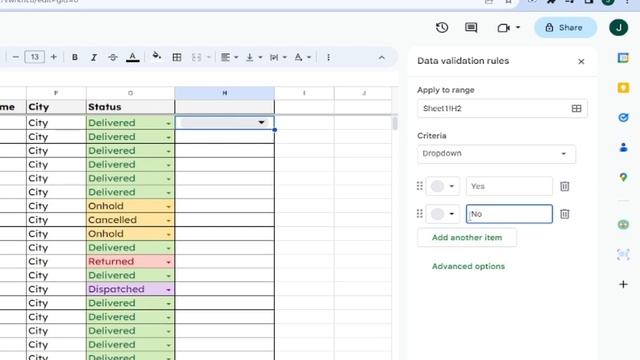Viewport: 640px width, 360px height.
Task: Open the borders tool
Action: [177, 57]
